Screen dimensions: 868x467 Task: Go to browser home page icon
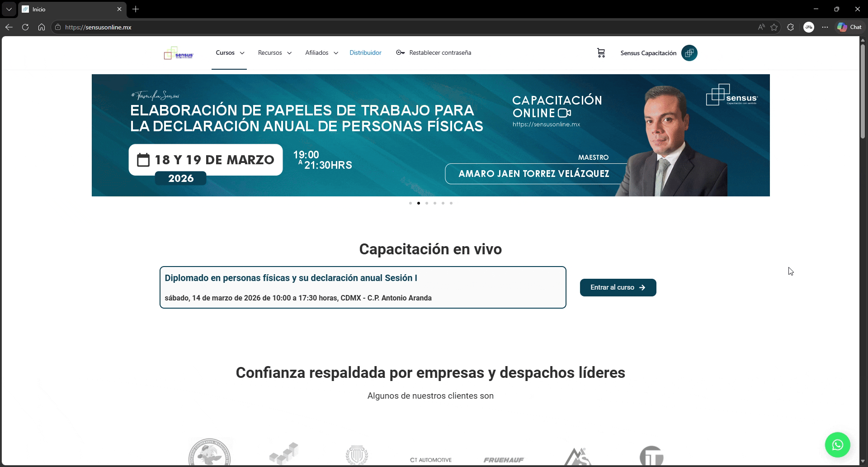[x=42, y=27]
